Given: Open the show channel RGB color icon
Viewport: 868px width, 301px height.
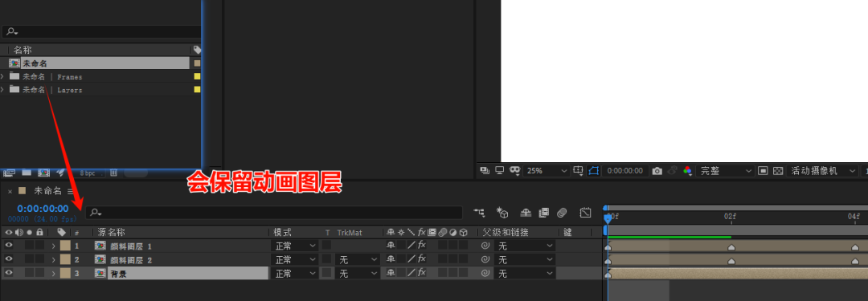Looking at the screenshot, I should coord(687,171).
